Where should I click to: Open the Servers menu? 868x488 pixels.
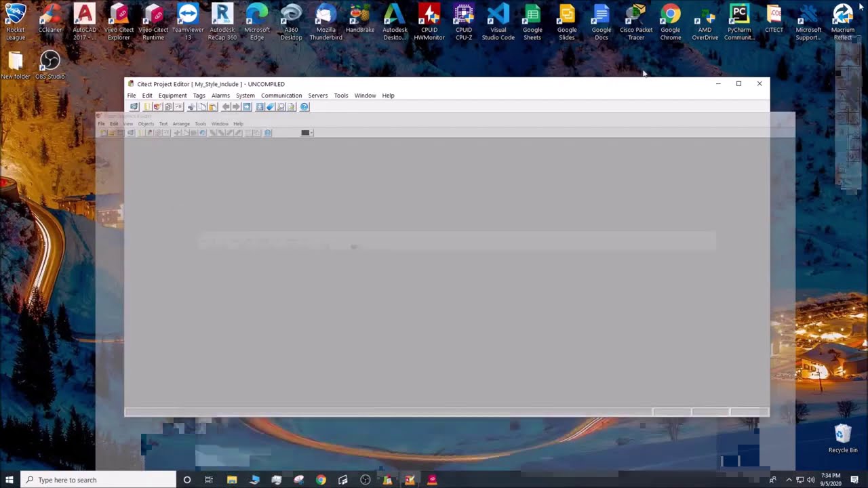pos(317,96)
